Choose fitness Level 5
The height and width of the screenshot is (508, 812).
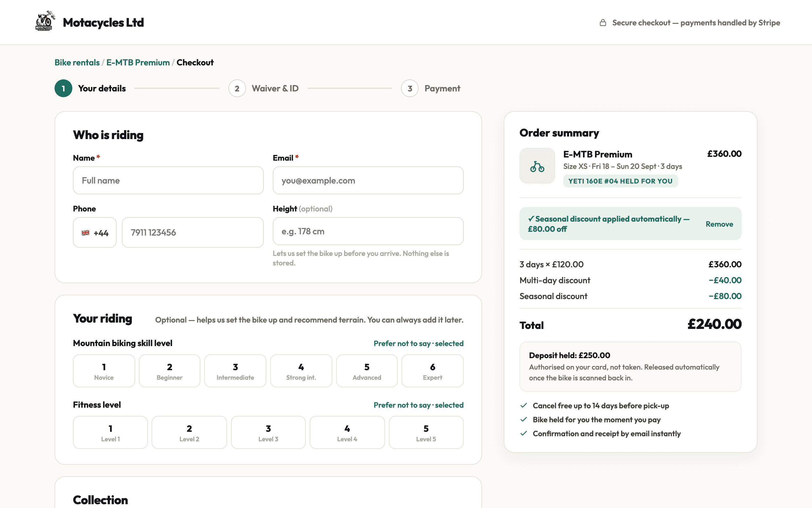coord(426,432)
